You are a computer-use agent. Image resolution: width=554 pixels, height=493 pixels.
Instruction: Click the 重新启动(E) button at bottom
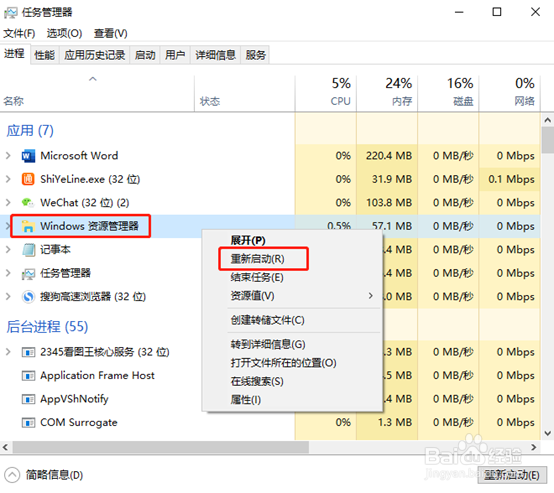[512, 475]
